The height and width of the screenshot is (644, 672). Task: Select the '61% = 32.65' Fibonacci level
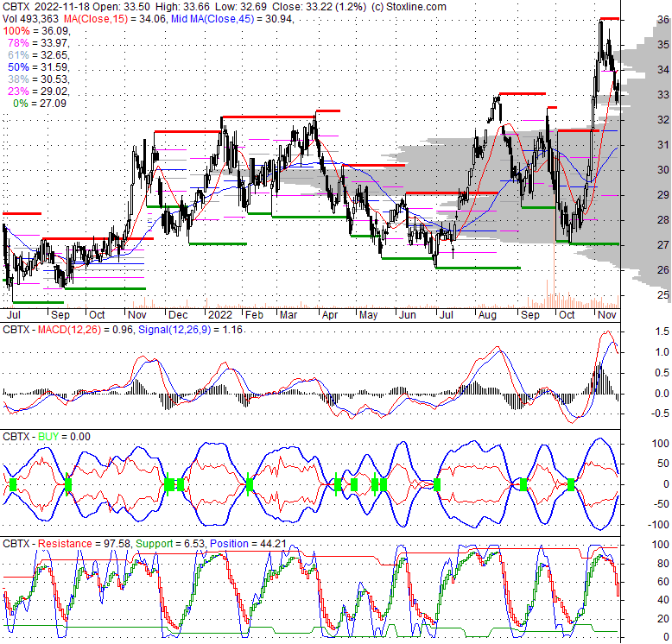[38, 54]
